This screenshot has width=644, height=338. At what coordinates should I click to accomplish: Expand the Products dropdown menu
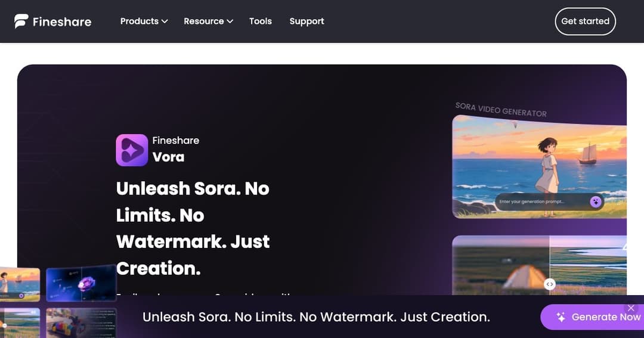tap(144, 21)
